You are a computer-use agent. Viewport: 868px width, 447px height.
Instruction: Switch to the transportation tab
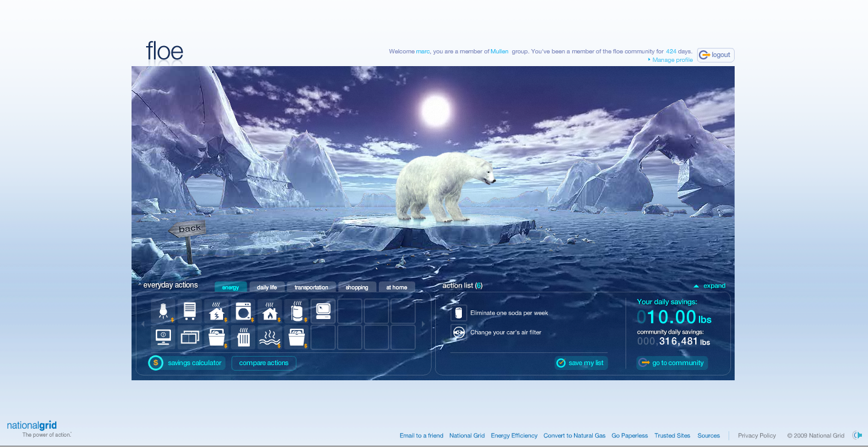[x=312, y=287]
